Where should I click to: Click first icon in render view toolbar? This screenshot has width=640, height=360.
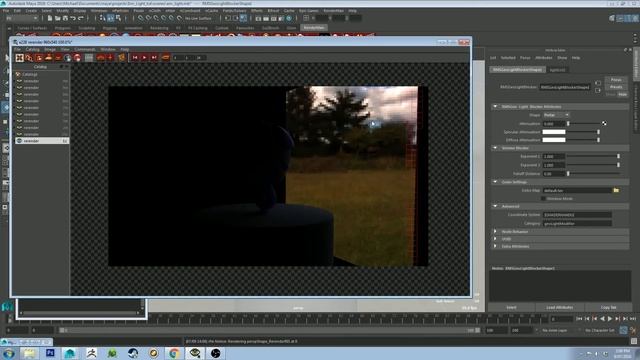pos(19,58)
